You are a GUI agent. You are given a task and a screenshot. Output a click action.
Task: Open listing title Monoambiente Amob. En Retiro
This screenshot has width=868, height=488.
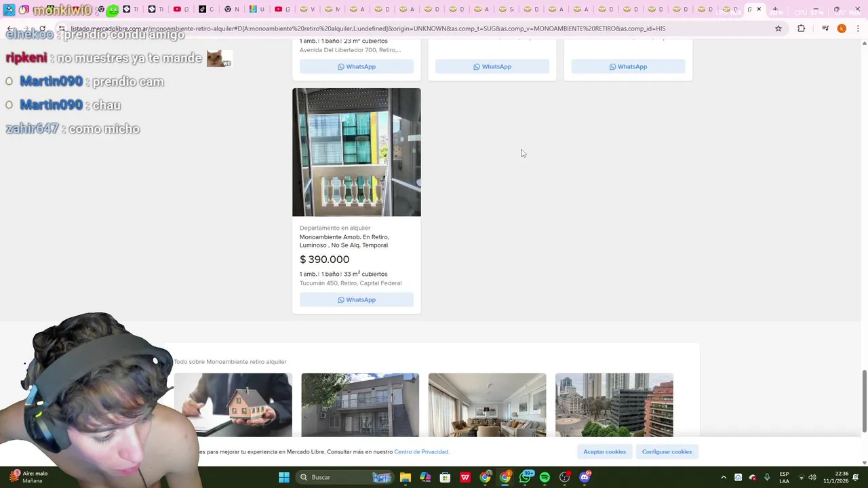pos(344,241)
